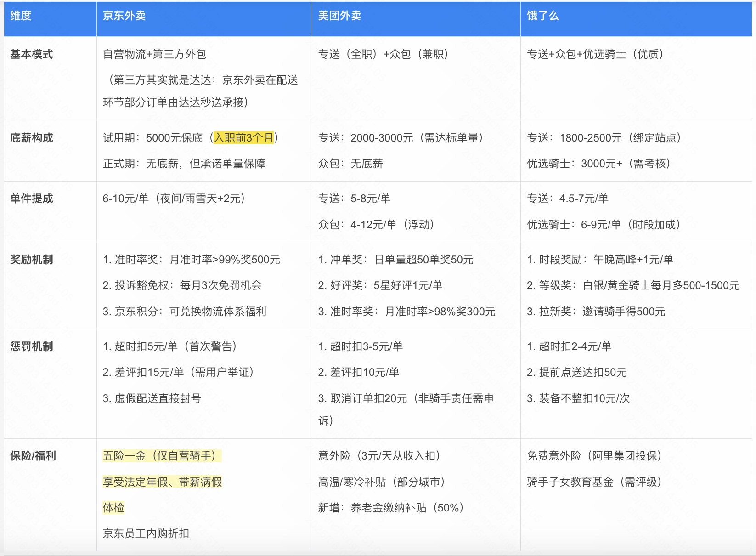Viewport: 756px width, 556px height.
Task: Click the 保险/福利 row label
Action: [33, 456]
